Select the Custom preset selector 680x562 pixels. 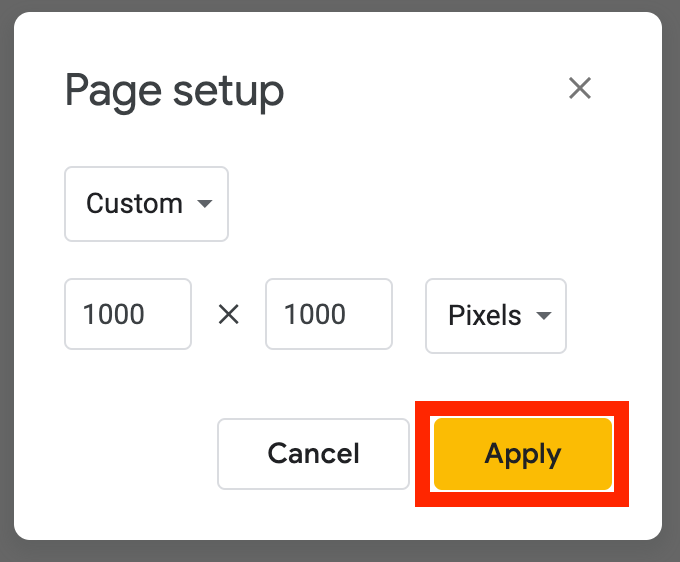click(x=146, y=204)
